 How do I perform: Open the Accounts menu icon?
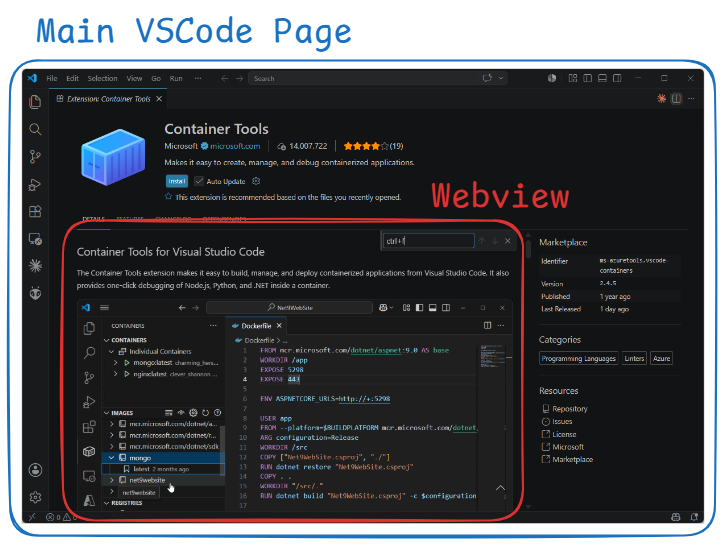coord(35,470)
